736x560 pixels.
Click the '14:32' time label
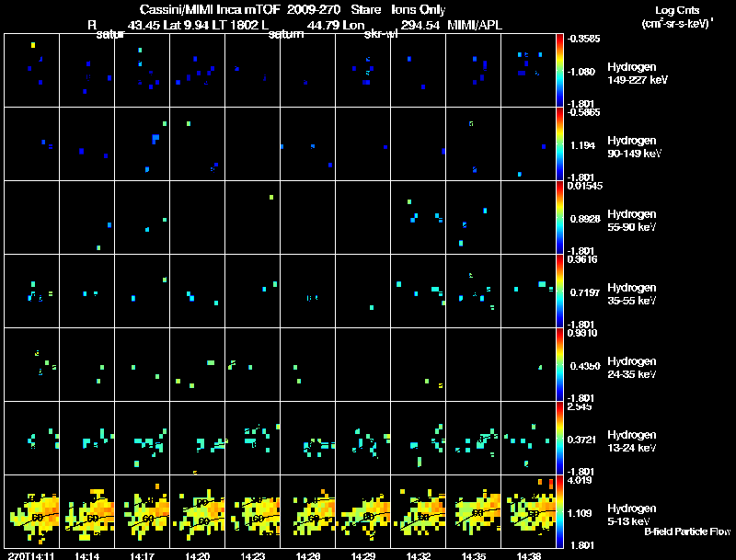coord(419,556)
